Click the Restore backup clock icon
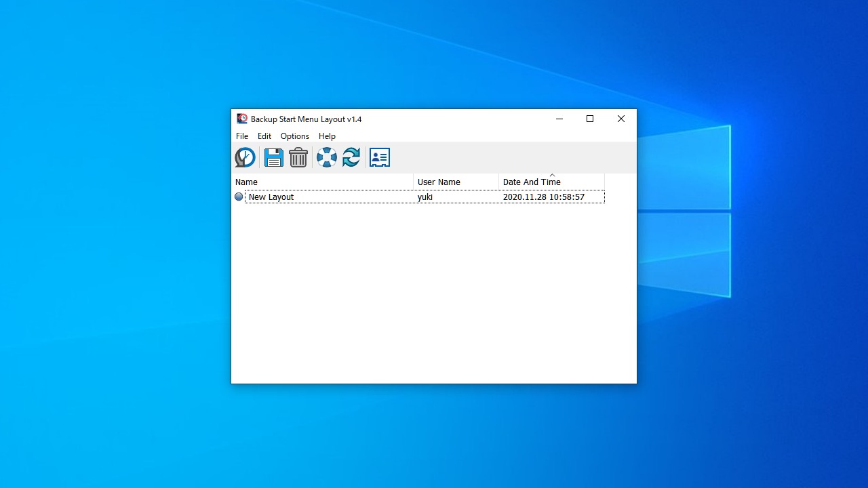 click(245, 157)
